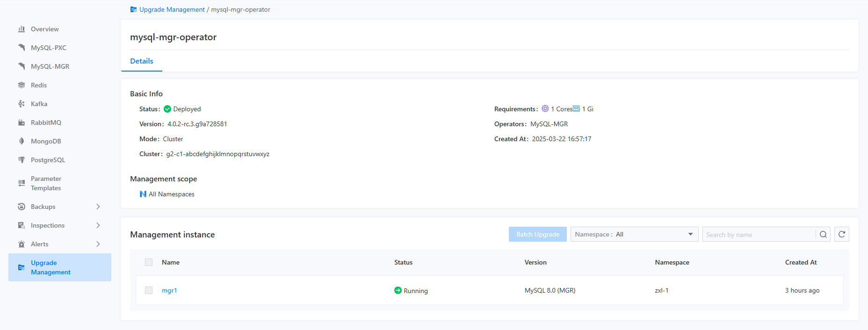Switch to the Details tab
Image resolution: width=868 pixels, height=330 pixels.
pyautogui.click(x=142, y=61)
